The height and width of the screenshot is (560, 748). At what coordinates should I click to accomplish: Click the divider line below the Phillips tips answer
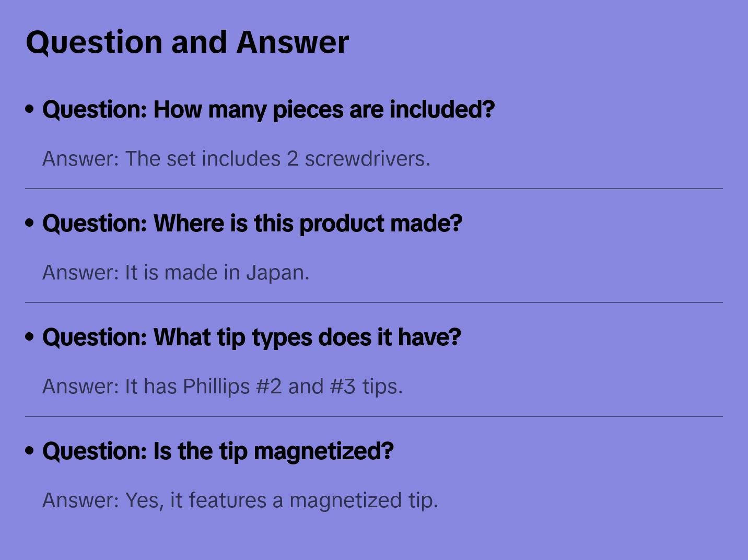[374, 416]
